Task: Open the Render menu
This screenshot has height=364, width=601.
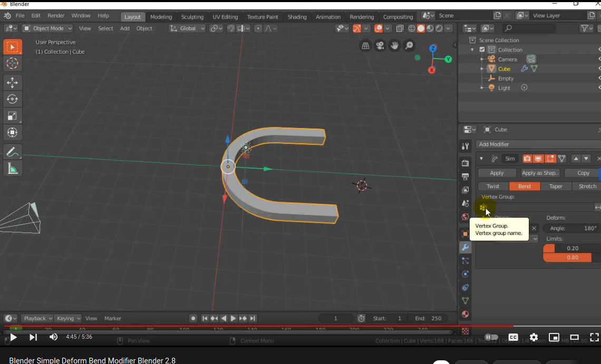Action: pyautogui.click(x=56, y=16)
